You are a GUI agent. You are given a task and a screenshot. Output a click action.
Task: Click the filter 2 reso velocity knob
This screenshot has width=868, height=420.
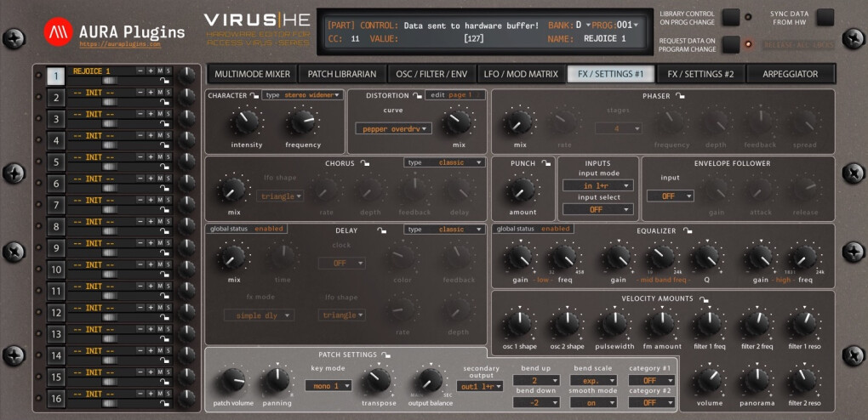click(804, 380)
